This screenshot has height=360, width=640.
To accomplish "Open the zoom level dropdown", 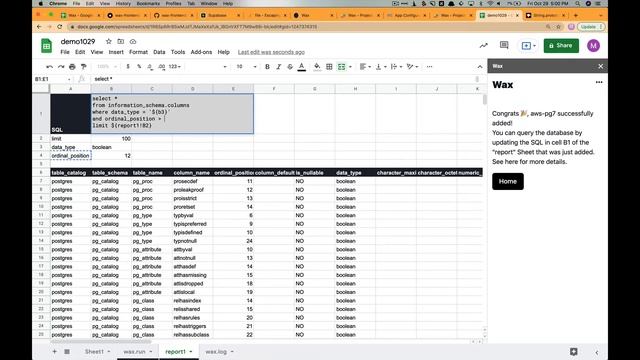I will tap(107, 67).
